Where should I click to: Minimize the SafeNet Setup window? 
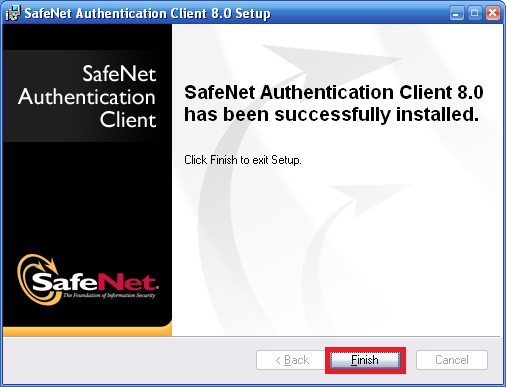pos(456,14)
